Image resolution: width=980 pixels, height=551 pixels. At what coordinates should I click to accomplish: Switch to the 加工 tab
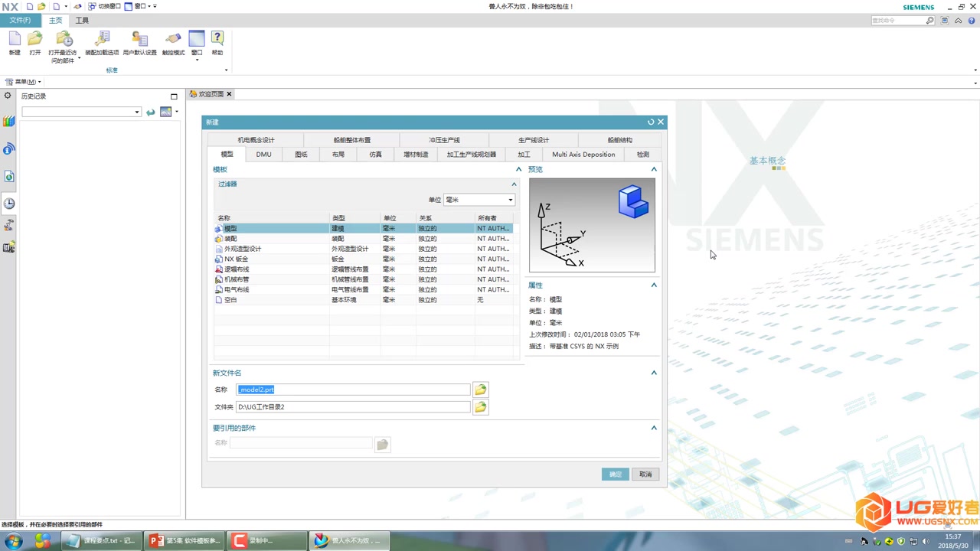click(524, 155)
